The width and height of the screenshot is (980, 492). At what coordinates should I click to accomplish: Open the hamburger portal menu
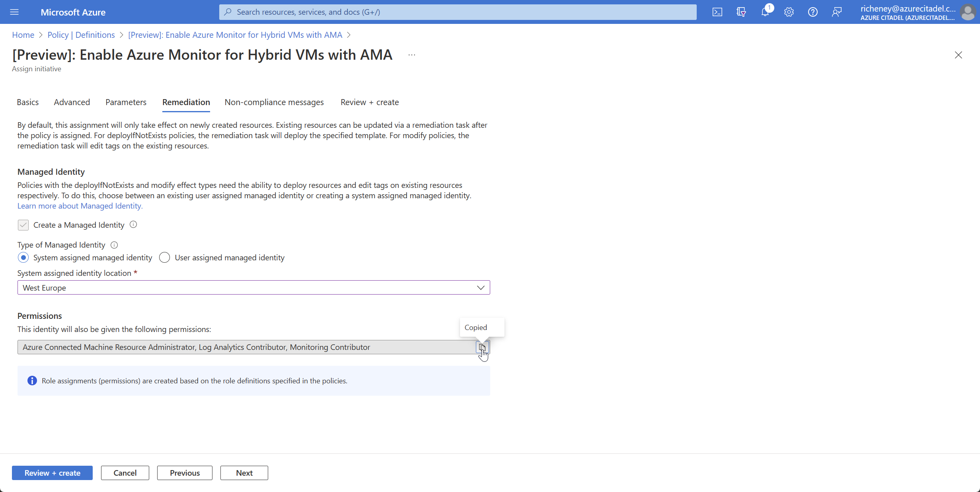pyautogui.click(x=14, y=12)
